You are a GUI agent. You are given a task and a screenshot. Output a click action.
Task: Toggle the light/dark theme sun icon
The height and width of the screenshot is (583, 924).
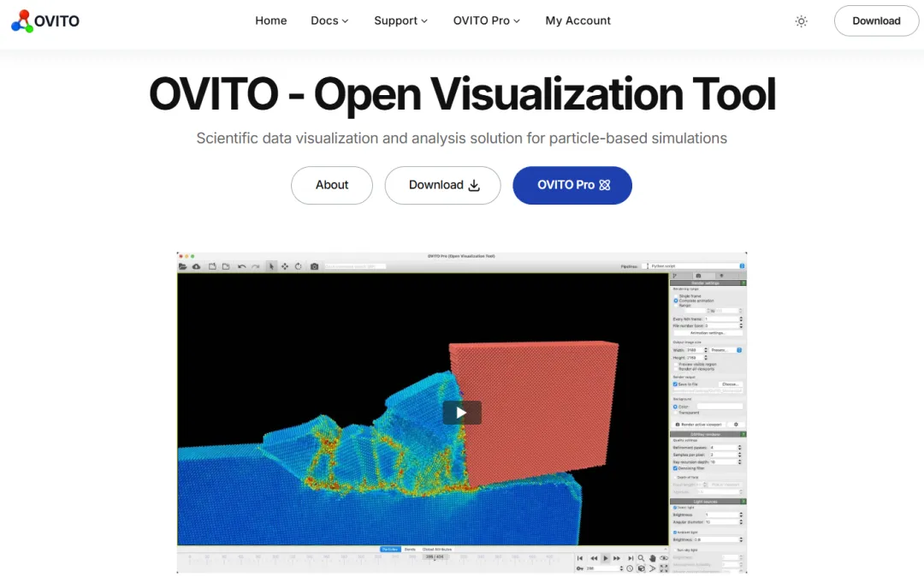tap(801, 21)
